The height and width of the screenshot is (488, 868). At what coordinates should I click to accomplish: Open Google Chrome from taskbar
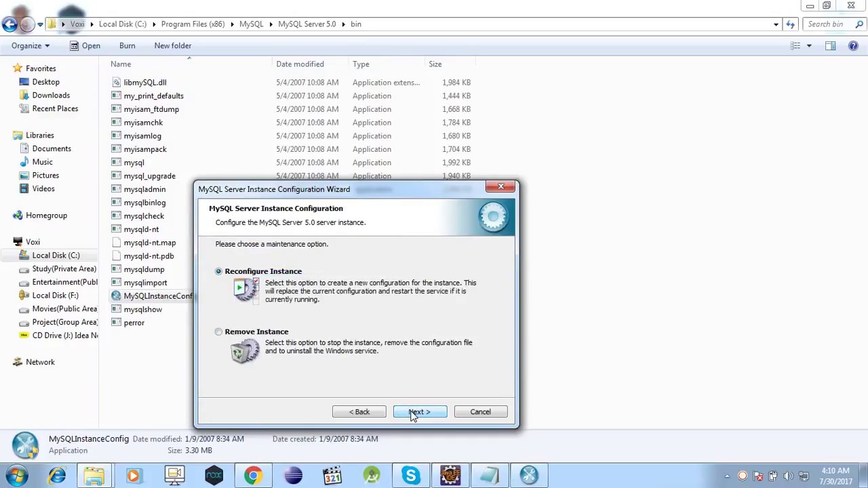coord(253,476)
